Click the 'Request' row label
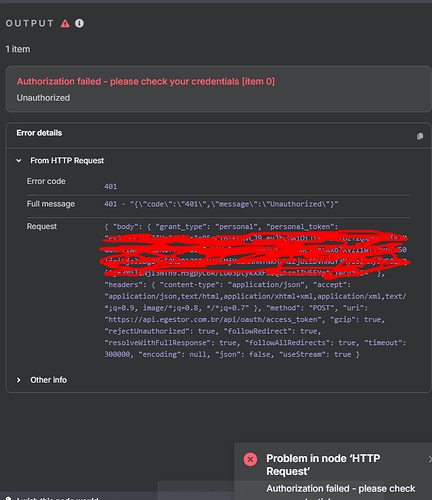This screenshot has width=432, height=500. click(x=42, y=226)
